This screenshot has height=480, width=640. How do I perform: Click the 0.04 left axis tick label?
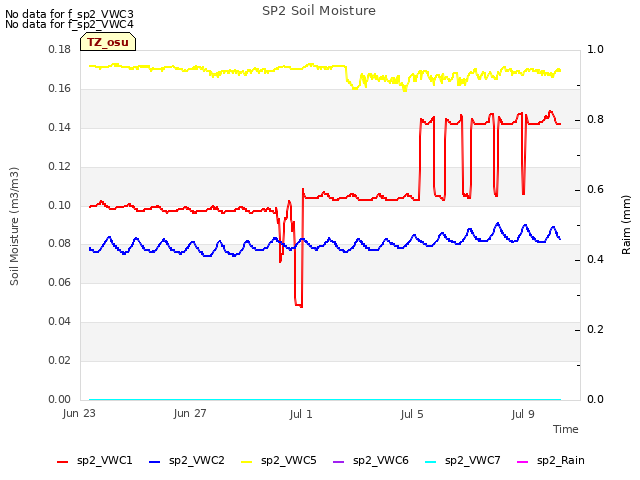tap(60, 322)
